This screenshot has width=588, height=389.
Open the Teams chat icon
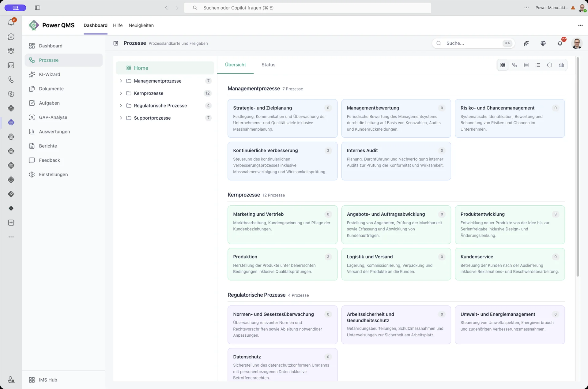(x=11, y=37)
